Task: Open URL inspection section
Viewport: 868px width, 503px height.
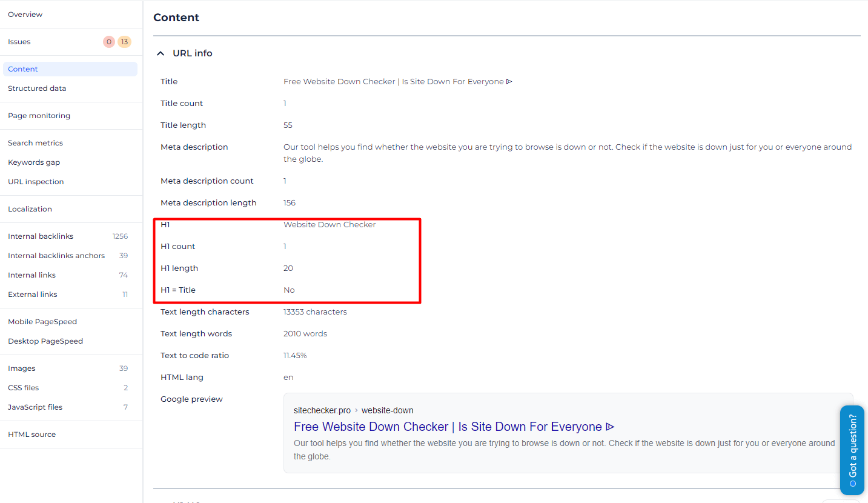Action: pyautogui.click(x=36, y=182)
